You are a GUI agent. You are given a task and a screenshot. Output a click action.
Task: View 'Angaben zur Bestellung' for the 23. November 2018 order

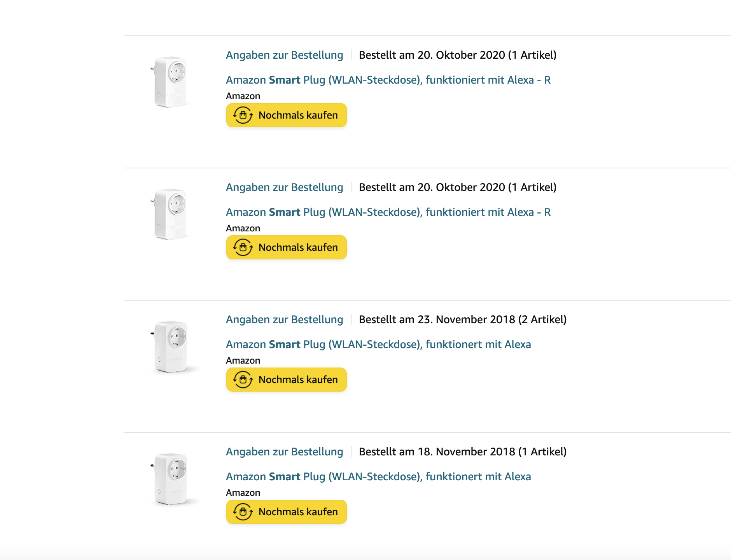[x=284, y=320]
